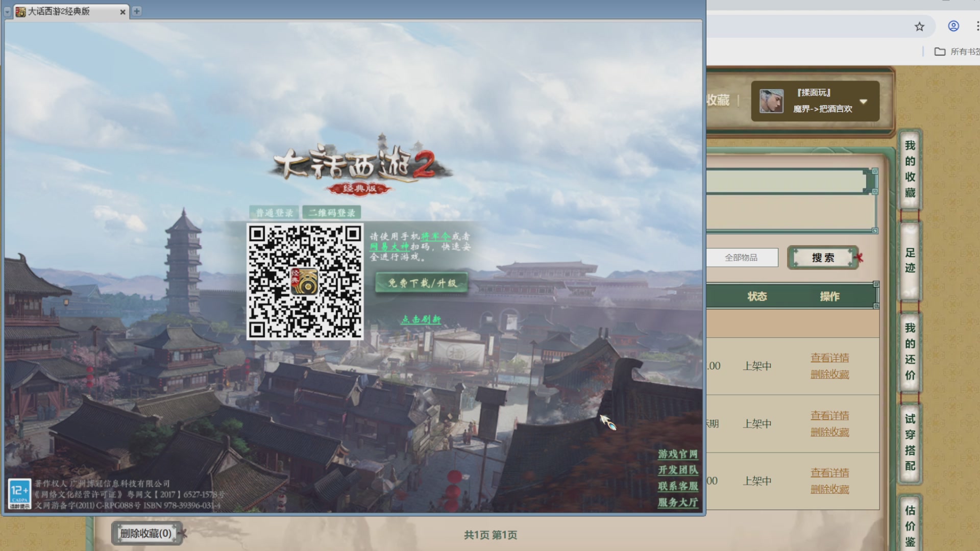Open the 收藏 tab in the browser page header
The width and height of the screenshot is (980, 551).
pos(718,100)
